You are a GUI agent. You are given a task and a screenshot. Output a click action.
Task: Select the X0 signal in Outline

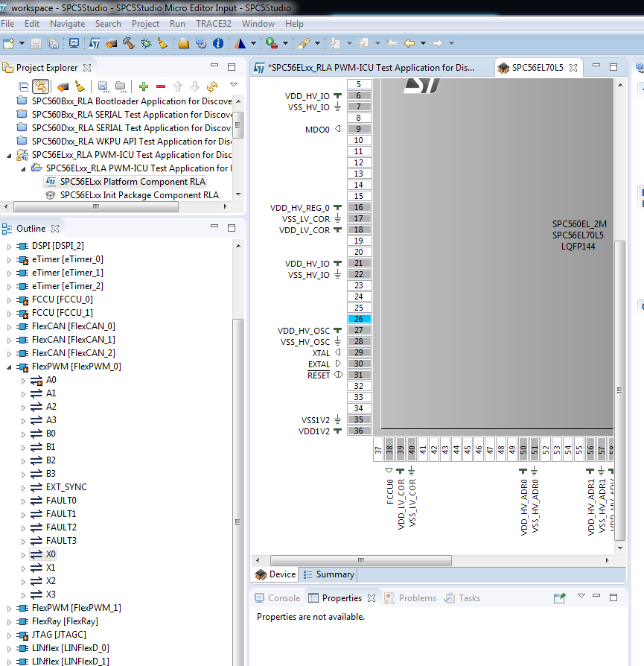pyautogui.click(x=51, y=554)
